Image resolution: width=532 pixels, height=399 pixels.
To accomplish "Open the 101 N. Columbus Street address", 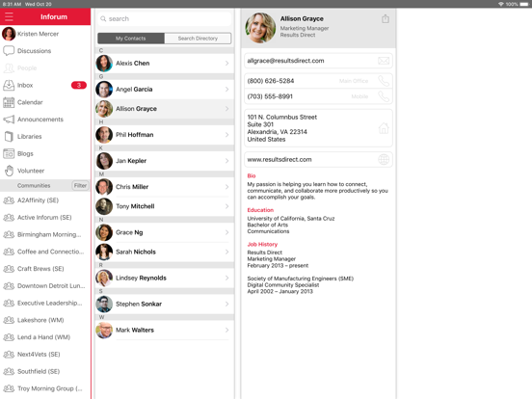I will tap(318, 128).
